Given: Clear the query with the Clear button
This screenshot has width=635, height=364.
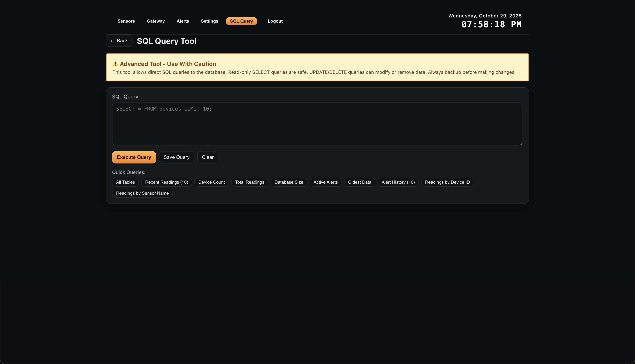Looking at the screenshot, I should coord(208,157).
